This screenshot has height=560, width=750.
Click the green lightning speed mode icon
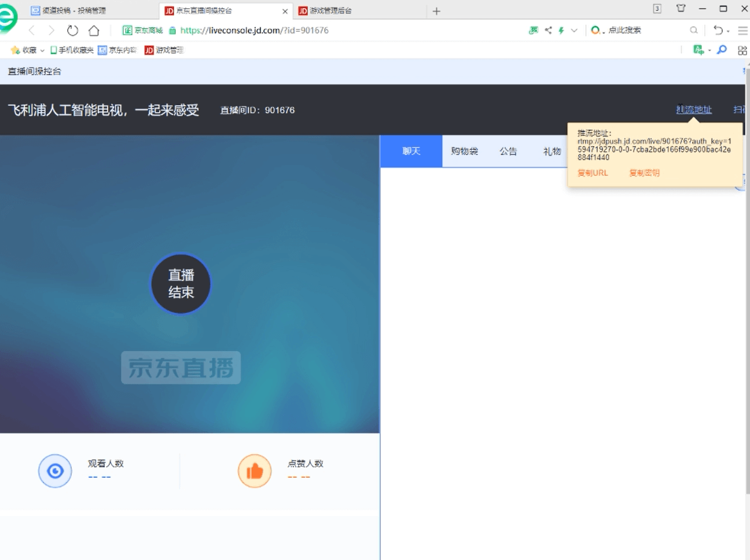[561, 30]
